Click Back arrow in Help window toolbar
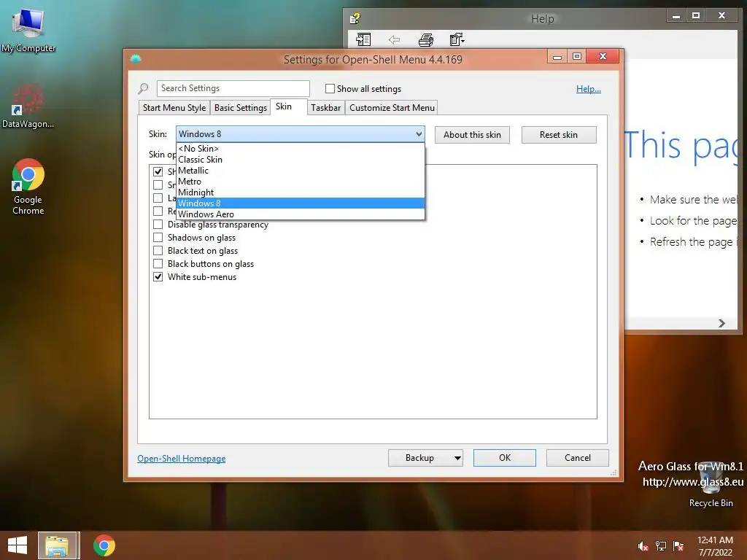Image resolution: width=747 pixels, height=560 pixels. pos(394,39)
